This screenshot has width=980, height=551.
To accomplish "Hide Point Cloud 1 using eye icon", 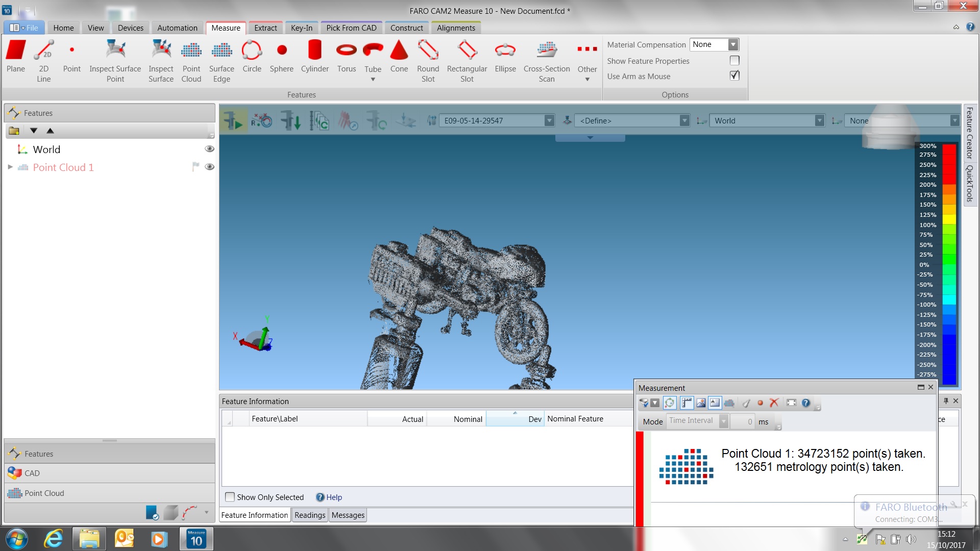I will [x=209, y=167].
